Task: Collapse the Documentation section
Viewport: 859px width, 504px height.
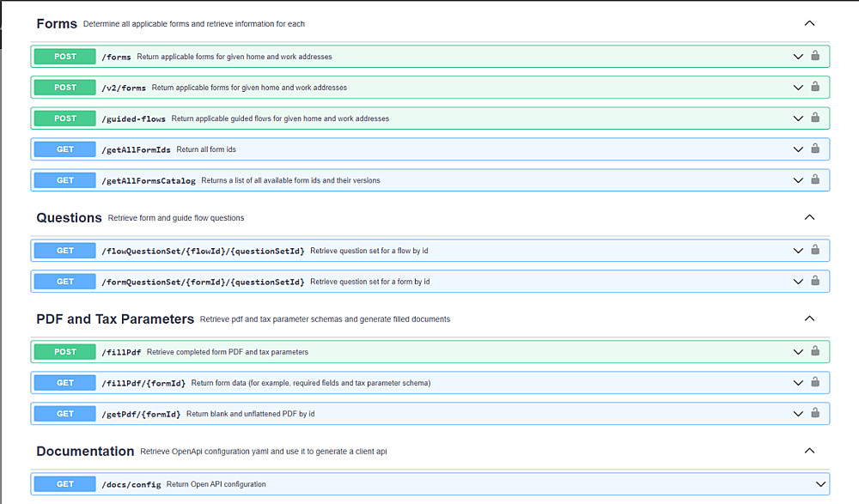Action: click(809, 451)
